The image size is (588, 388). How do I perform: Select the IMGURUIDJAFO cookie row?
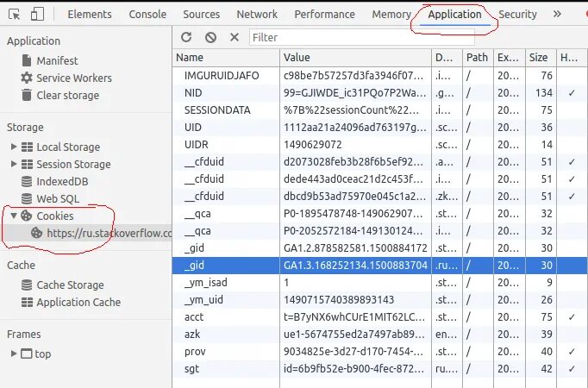379,75
